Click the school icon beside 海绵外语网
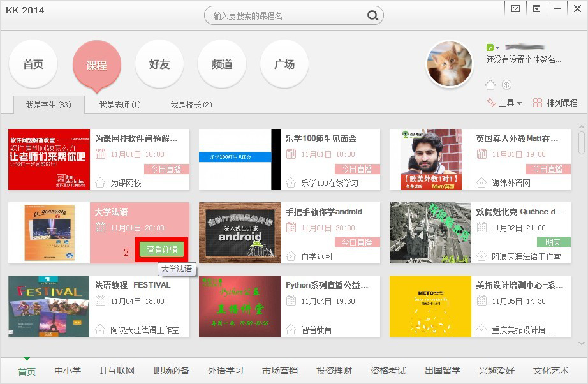588x384 pixels. 481,183
